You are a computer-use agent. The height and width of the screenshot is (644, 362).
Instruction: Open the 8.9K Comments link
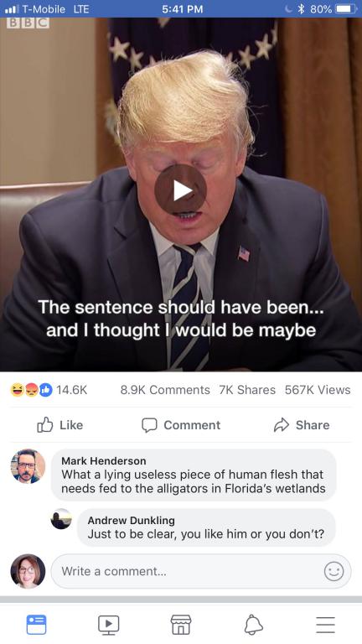tap(165, 390)
